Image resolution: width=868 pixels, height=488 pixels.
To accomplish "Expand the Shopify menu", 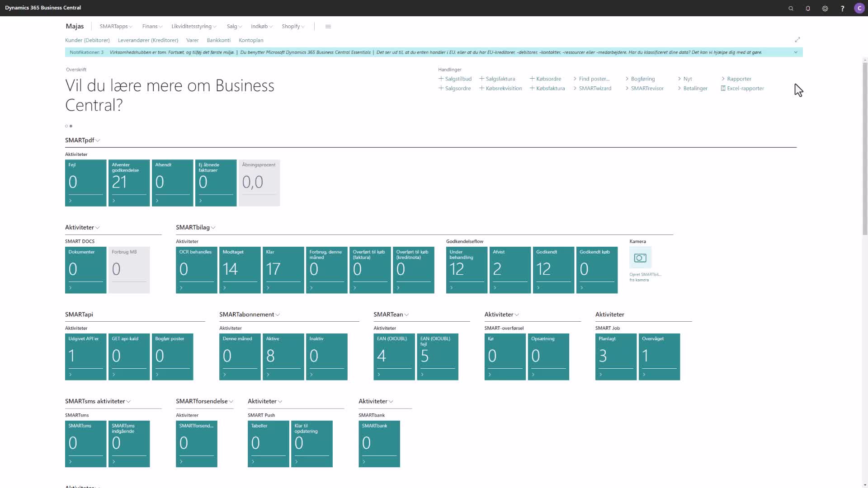I will tap(293, 27).
